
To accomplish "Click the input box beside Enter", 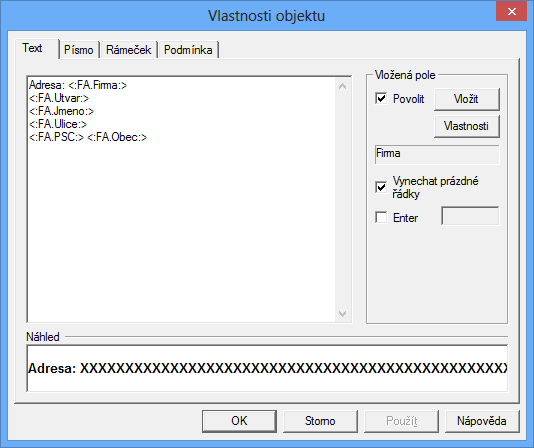I will pos(470,216).
